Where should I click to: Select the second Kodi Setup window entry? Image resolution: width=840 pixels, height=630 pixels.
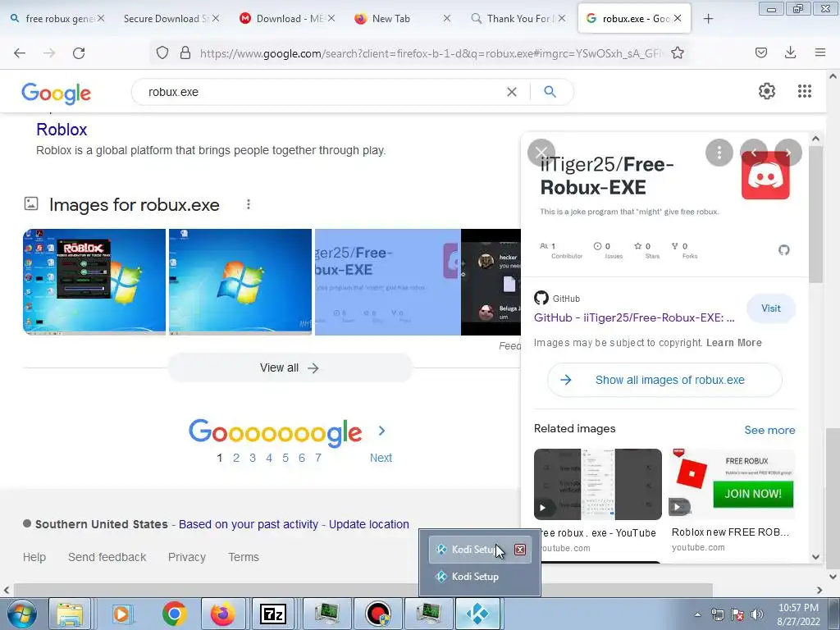pos(475,577)
